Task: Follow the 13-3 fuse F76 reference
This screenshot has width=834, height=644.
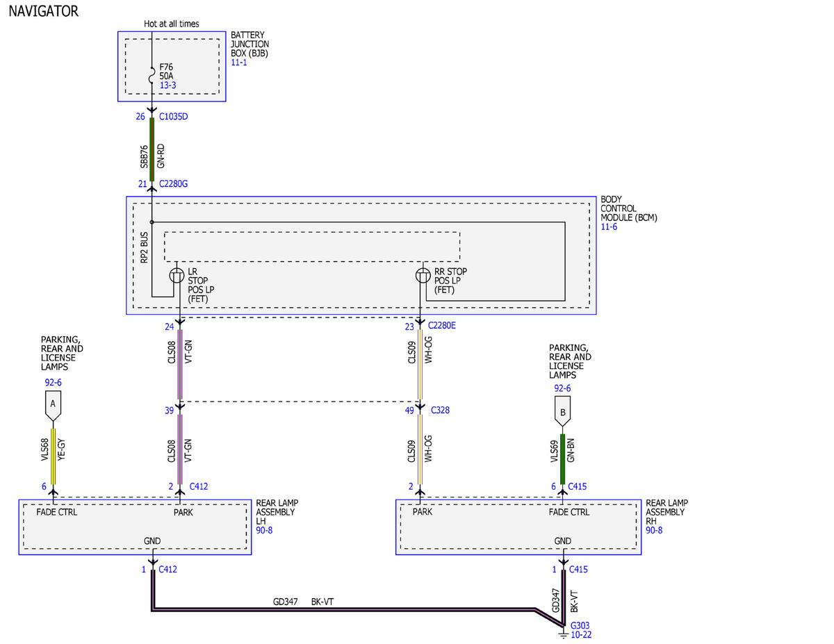Action: [x=167, y=85]
